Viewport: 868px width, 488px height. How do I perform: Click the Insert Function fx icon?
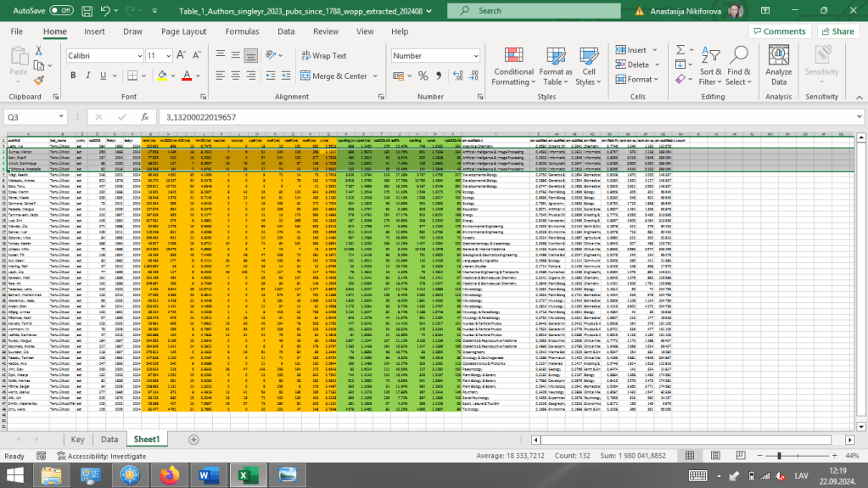[145, 117]
